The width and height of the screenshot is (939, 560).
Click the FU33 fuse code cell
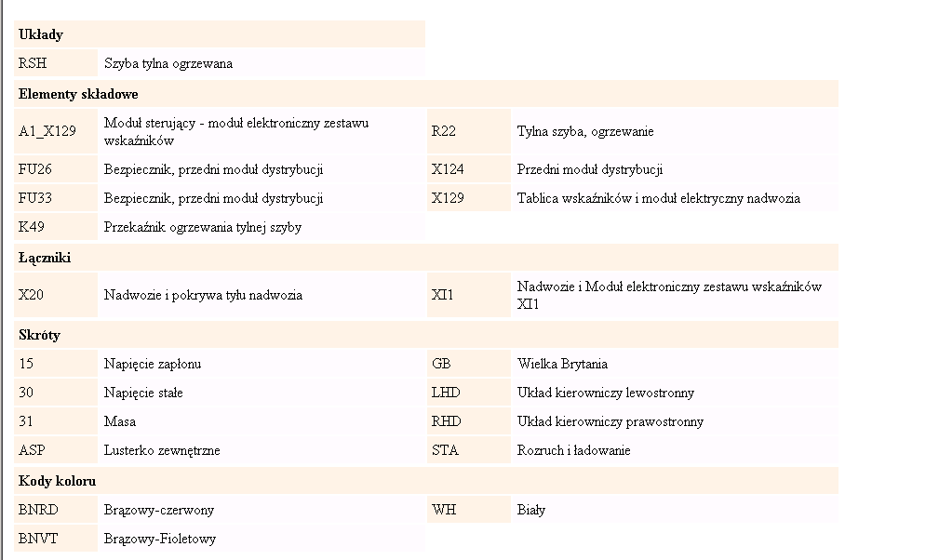point(35,198)
